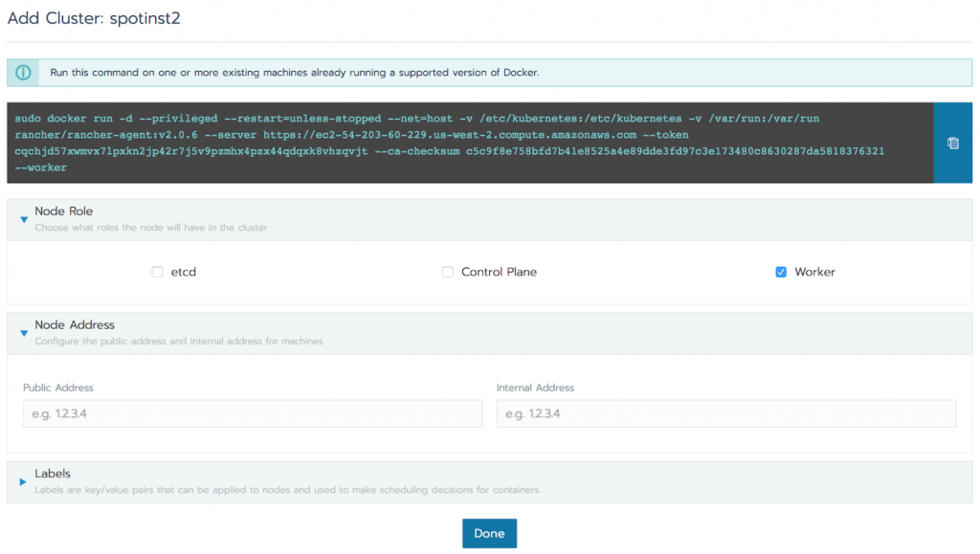Click the Labels section heading
This screenshot has height=554, width=980.
[53, 474]
